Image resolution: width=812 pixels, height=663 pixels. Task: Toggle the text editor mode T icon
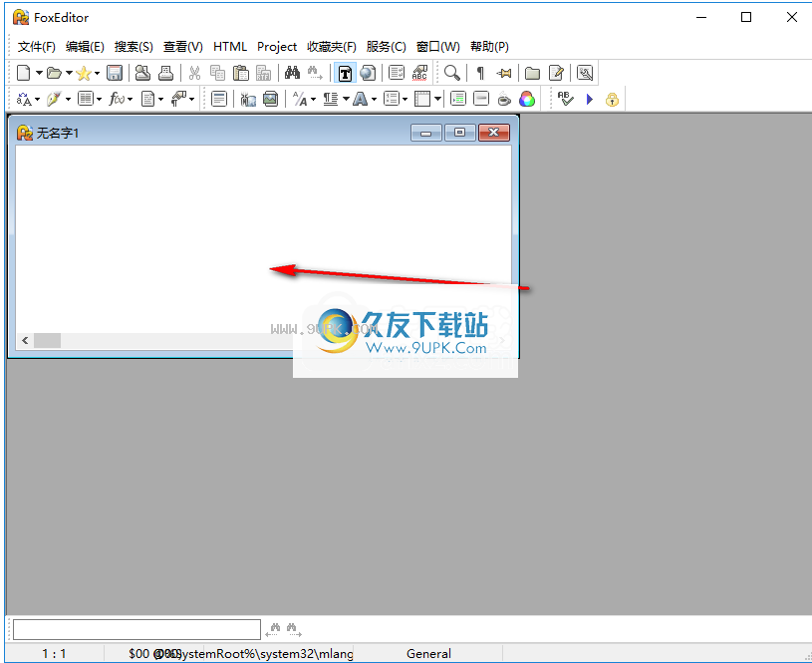point(345,73)
